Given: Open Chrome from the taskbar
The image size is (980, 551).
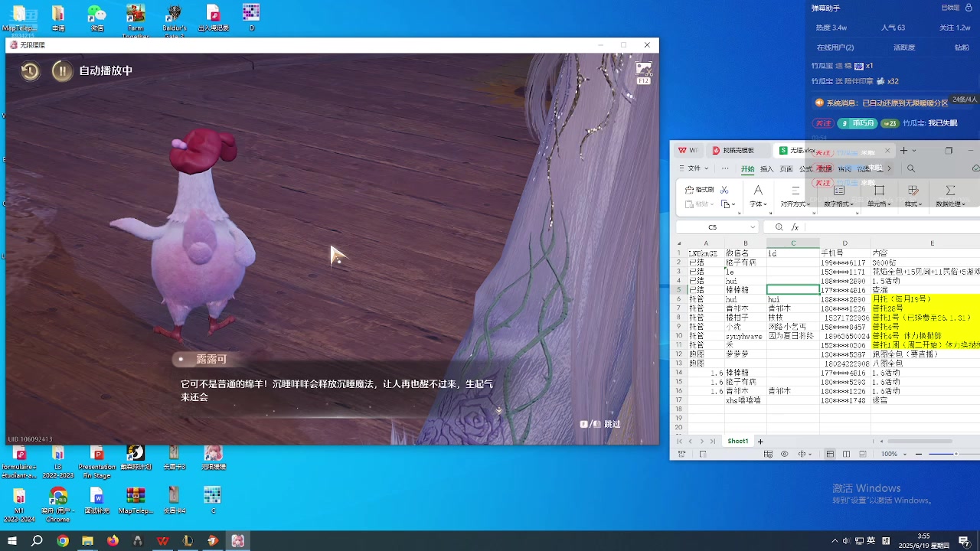Looking at the screenshot, I should tap(63, 541).
